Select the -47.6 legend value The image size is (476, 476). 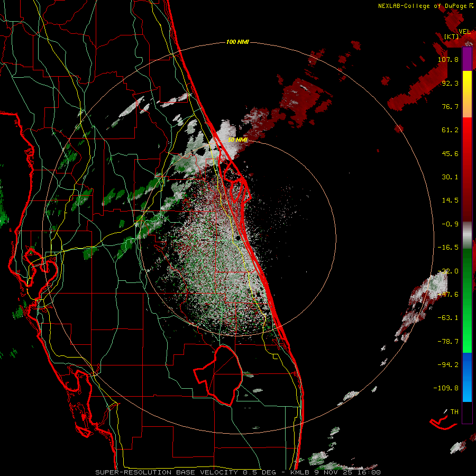point(448,295)
